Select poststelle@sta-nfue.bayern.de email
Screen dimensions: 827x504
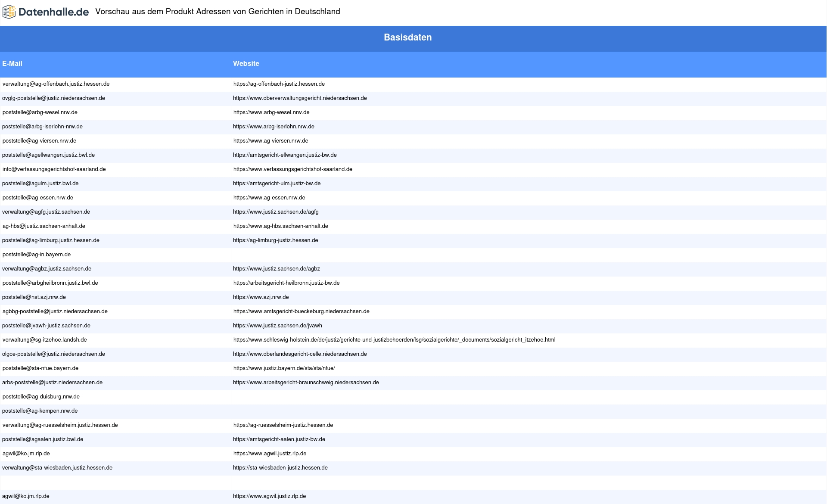40,368
